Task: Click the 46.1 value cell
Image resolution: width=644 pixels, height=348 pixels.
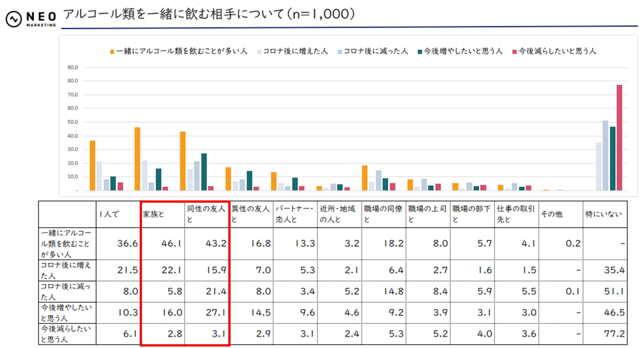Action: 171,243
